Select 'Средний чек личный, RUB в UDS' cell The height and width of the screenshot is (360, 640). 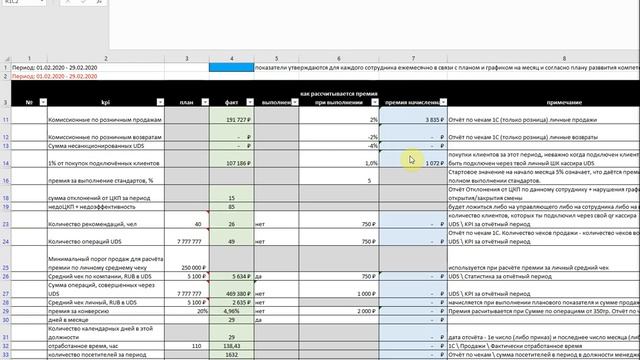106,302
